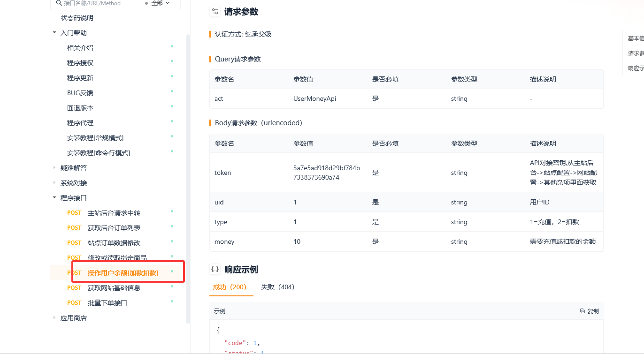The width and height of the screenshot is (644, 354).
Task: Open the 状态码说明 page
Action: [77, 18]
